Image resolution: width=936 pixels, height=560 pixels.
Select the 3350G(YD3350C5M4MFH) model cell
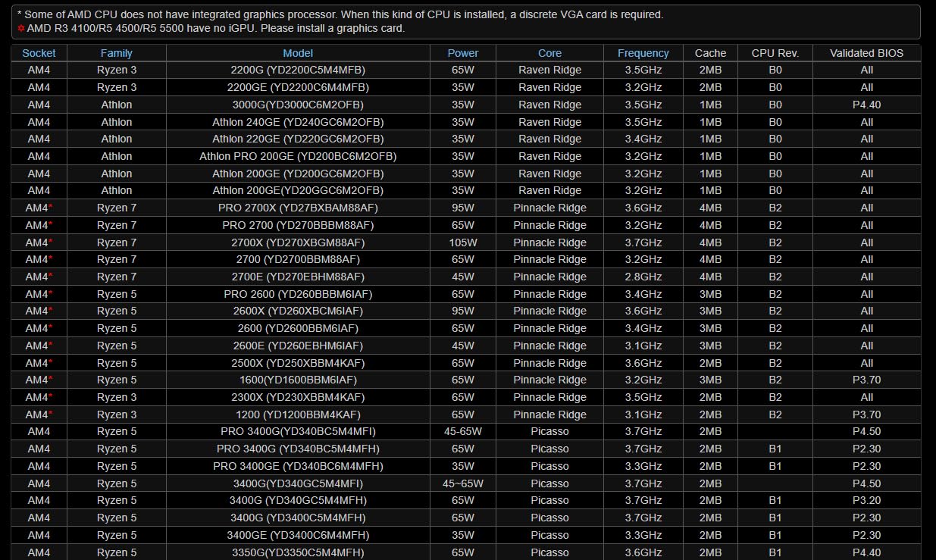point(298,552)
